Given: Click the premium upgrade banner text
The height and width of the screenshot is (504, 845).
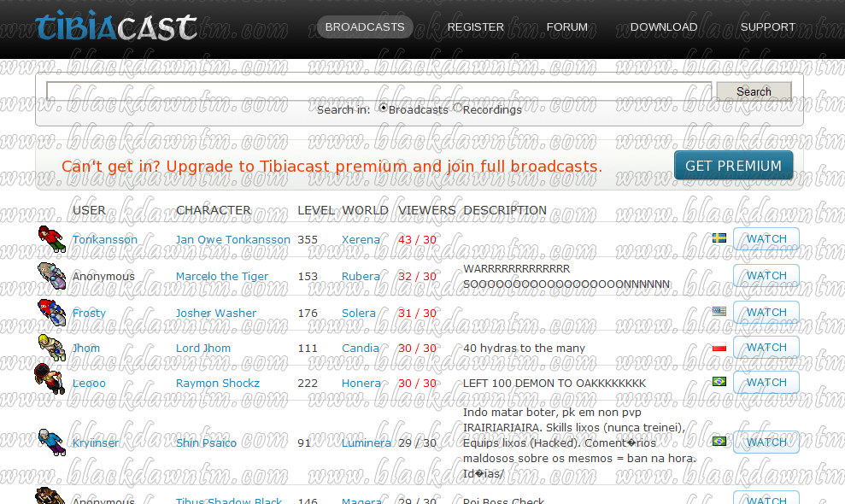Looking at the screenshot, I should 332,166.
